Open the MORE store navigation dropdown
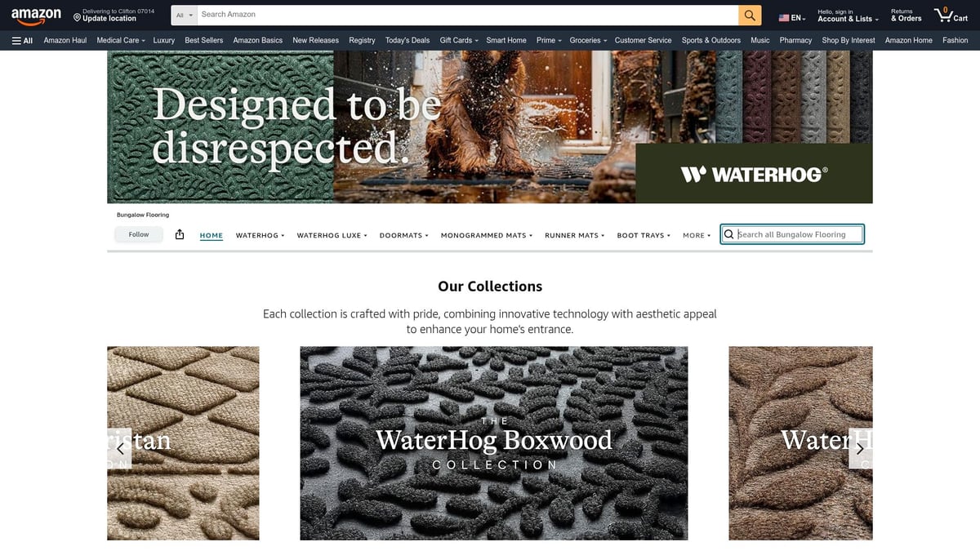This screenshot has height=551, width=980. (697, 235)
